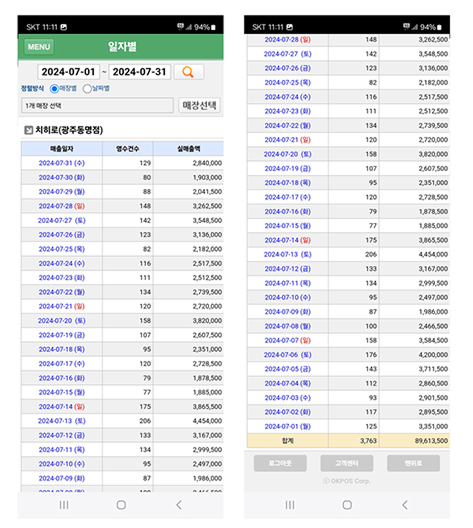
Task: Tap the orange magnifier search icon
Action: pos(188,72)
